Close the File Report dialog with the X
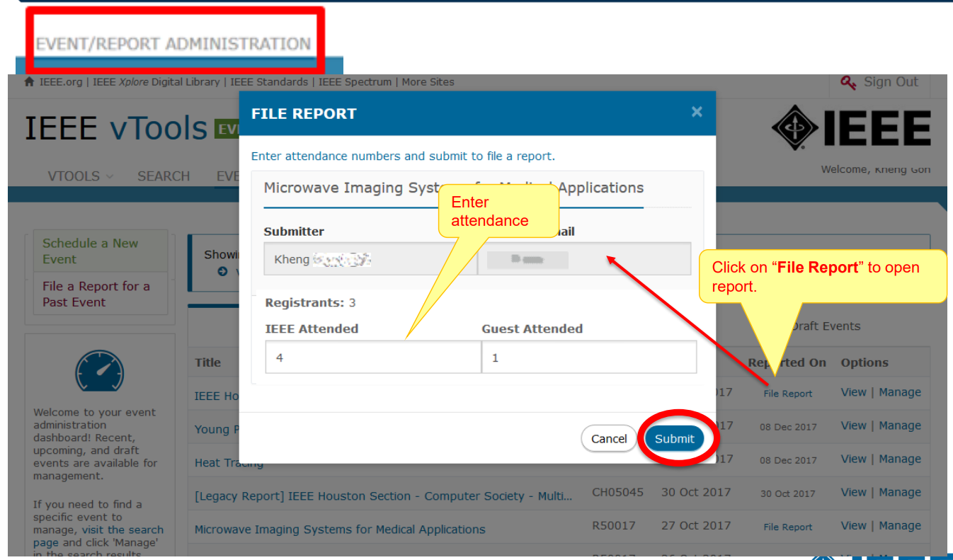The image size is (953, 560). click(697, 112)
